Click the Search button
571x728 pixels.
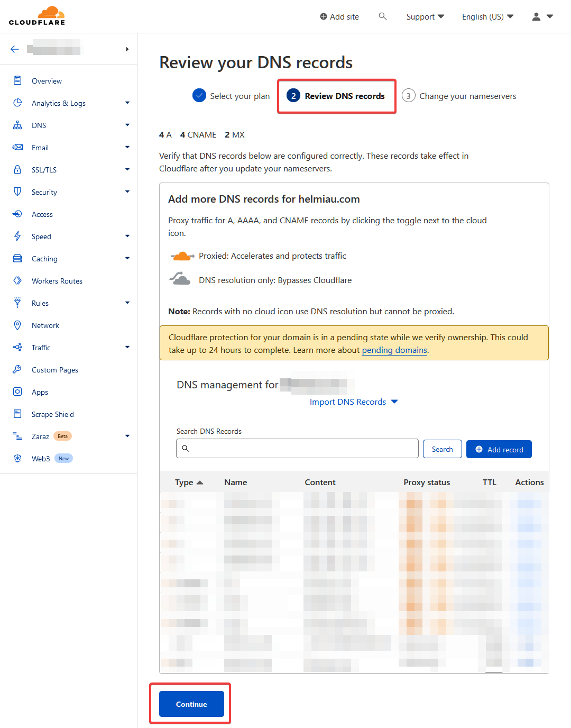[x=443, y=449]
